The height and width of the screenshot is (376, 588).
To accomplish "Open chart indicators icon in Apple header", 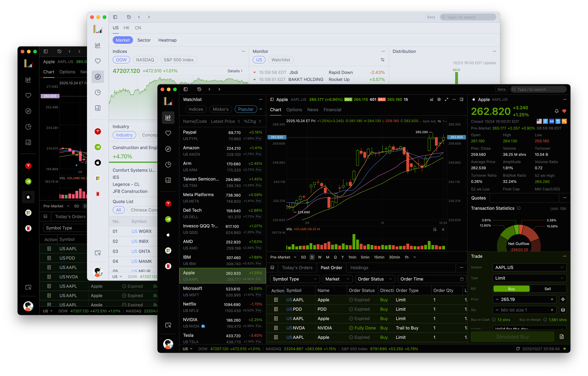I will pyautogui.click(x=432, y=99).
